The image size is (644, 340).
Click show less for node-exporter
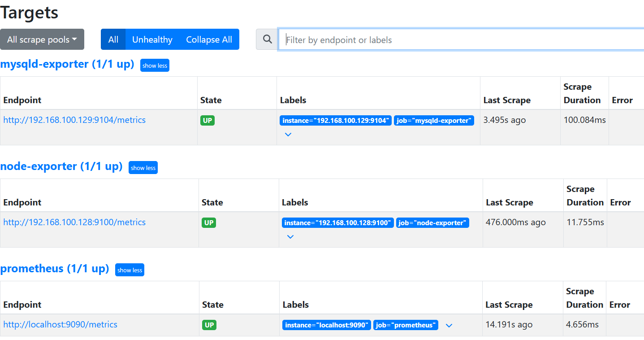point(143,168)
